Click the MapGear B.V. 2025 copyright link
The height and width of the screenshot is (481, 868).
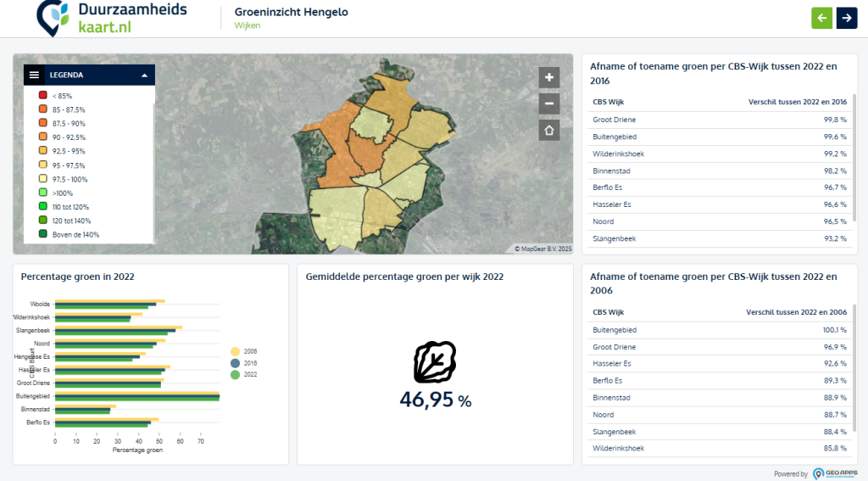coord(543,249)
